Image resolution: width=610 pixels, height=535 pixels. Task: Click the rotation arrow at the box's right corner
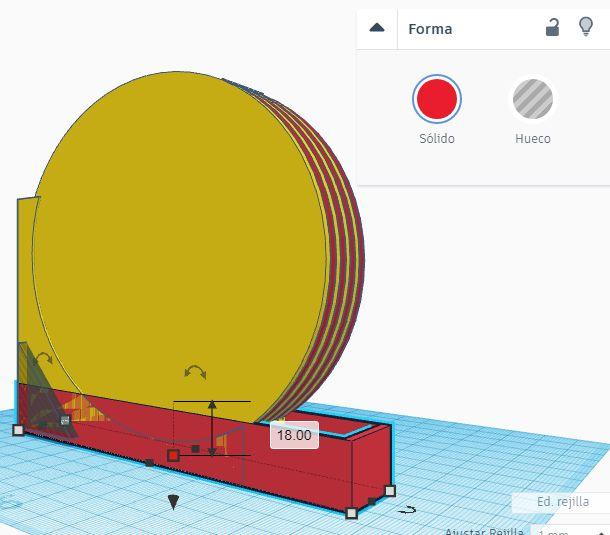(407, 510)
